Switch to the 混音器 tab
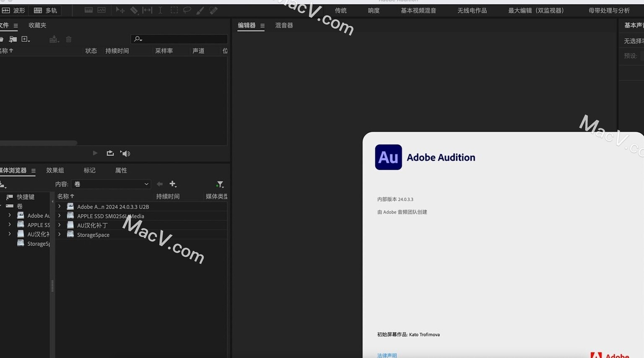Screen dimensions: 644x358 coord(284,25)
